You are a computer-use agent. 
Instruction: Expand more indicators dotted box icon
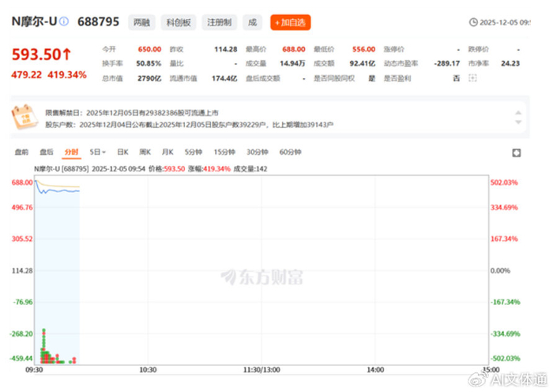pyautogui.click(x=472, y=78)
